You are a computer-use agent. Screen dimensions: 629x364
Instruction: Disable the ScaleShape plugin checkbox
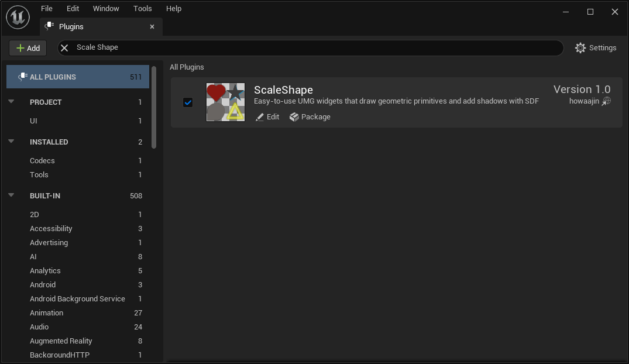point(188,102)
